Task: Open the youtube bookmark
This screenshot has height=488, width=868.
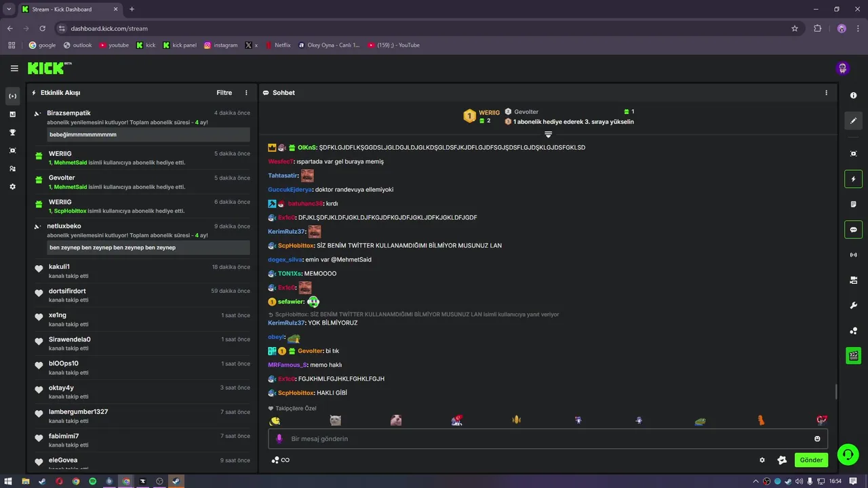Action: click(x=114, y=45)
